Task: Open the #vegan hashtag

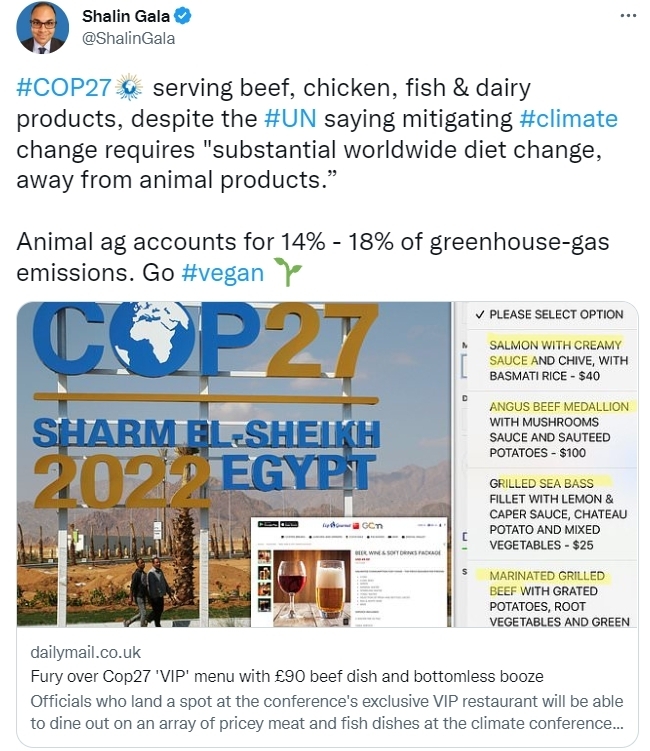Action: (223, 273)
